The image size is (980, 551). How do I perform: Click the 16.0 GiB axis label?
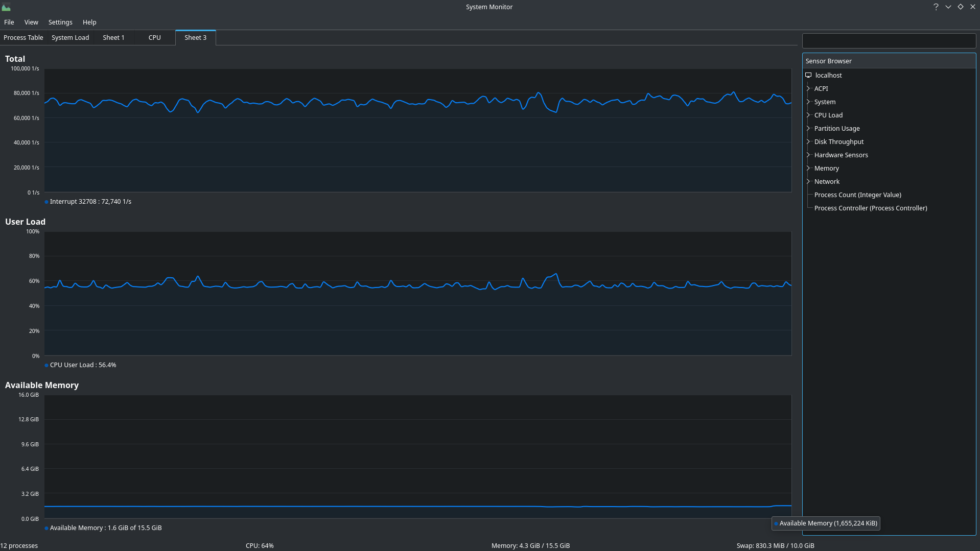point(29,395)
